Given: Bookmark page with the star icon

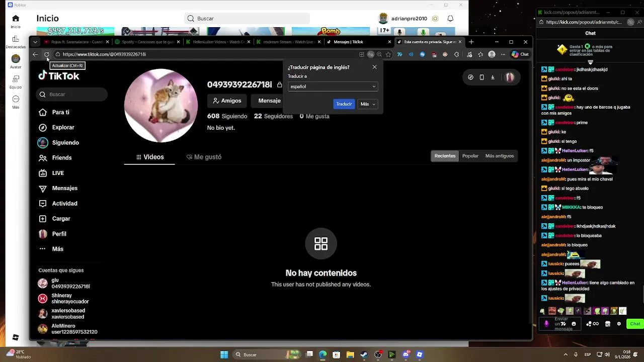Looking at the screenshot, I should pos(388,54).
